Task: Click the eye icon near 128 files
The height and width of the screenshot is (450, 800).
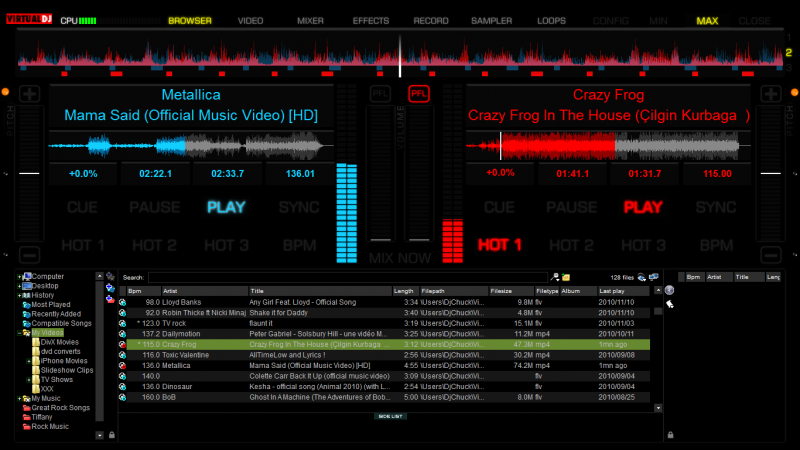Action: 642,278
